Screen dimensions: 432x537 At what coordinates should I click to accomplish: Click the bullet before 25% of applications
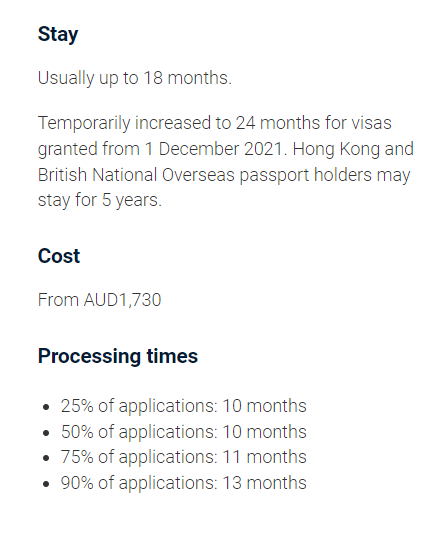tap(46, 407)
